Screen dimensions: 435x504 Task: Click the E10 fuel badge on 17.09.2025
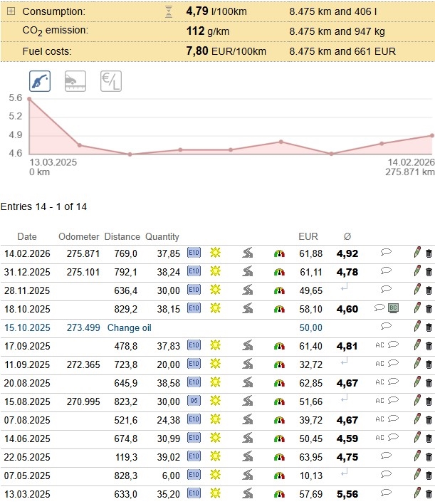click(194, 345)
